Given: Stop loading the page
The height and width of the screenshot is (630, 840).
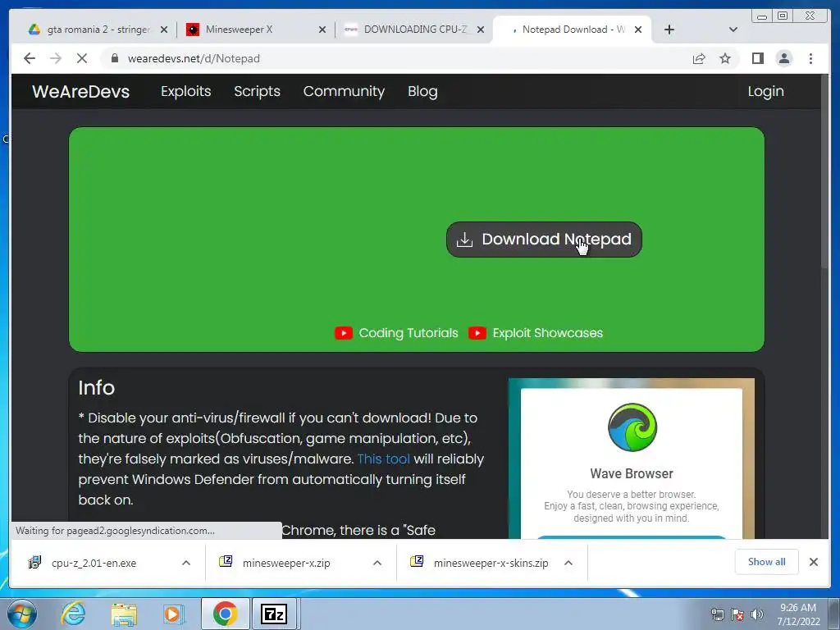Looking at the screenshot, I should pyautogui.click(x=81, y=58).
